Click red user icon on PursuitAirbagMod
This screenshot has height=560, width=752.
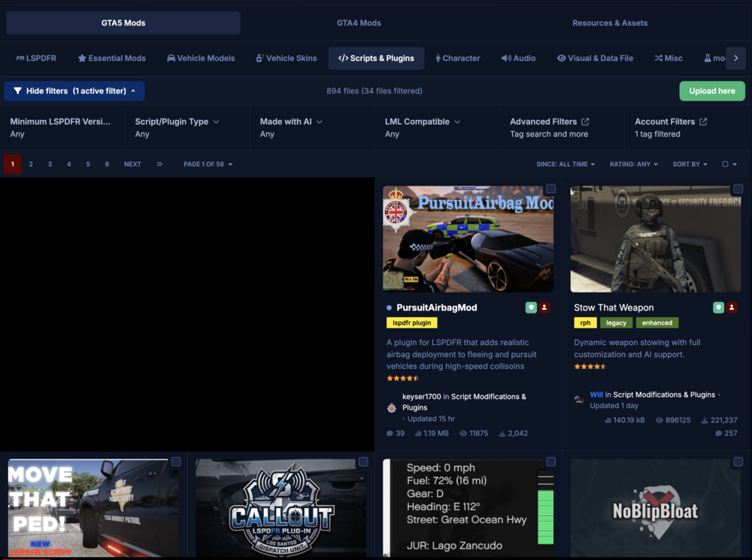point(544,307)
